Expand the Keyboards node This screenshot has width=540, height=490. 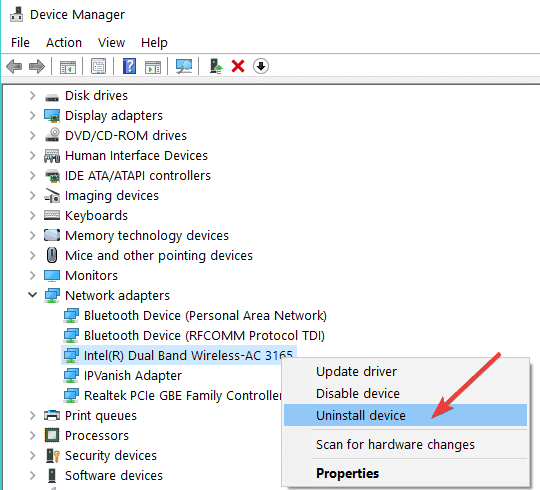point(33,216)
